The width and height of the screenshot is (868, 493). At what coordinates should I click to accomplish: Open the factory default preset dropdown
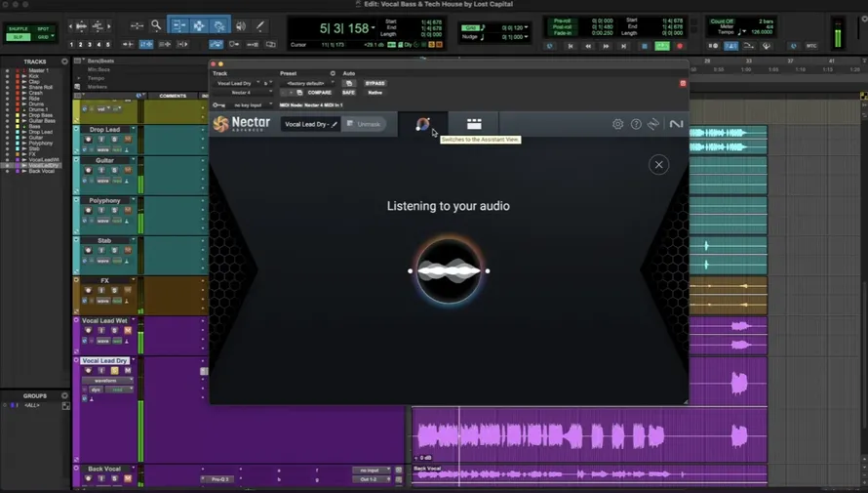click(x=307, y=83)
